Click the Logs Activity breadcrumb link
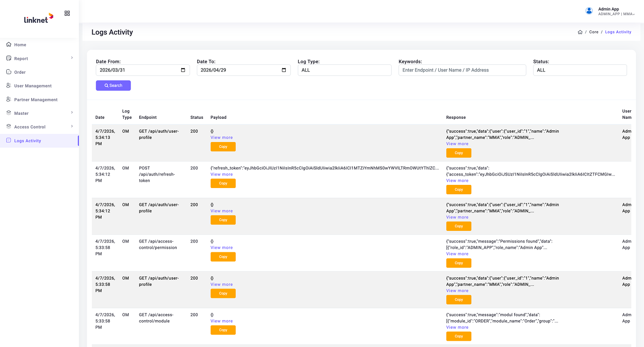Image resolution: width=644 pixels, height=347 pixels. click(618, 32)
